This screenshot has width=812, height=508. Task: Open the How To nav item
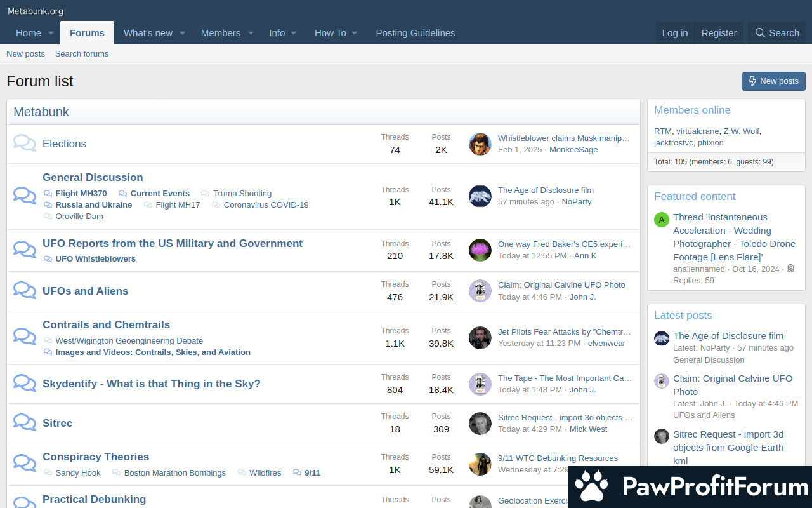pos(331,33)
